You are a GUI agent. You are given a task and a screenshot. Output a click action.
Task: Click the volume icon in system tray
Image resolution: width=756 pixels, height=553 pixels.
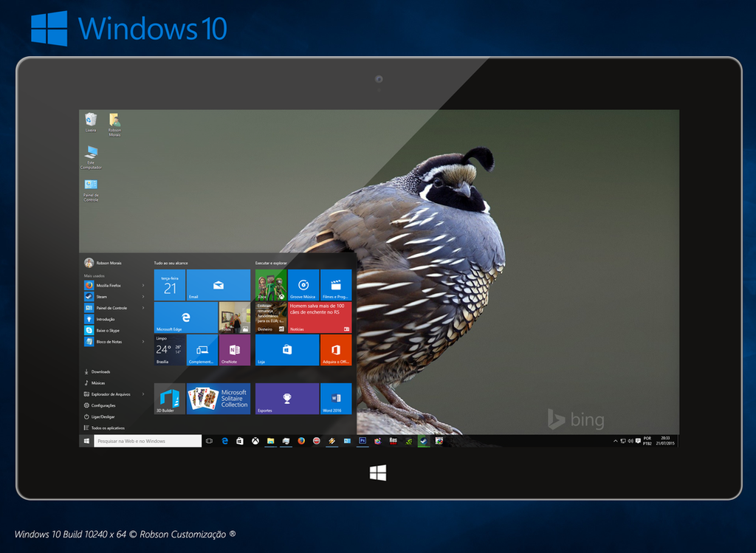coord(630,441)
